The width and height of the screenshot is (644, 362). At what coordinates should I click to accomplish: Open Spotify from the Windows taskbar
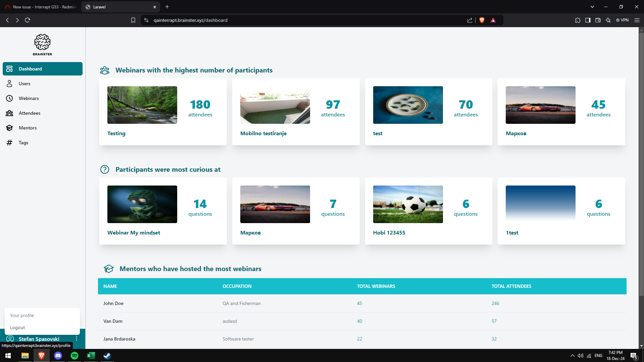[75, 356]
